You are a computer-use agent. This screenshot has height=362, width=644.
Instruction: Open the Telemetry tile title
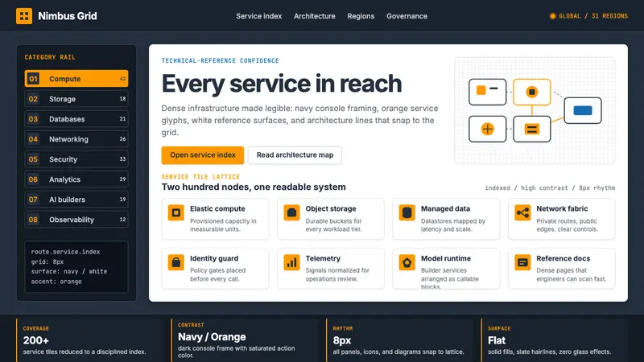(323, 258)
